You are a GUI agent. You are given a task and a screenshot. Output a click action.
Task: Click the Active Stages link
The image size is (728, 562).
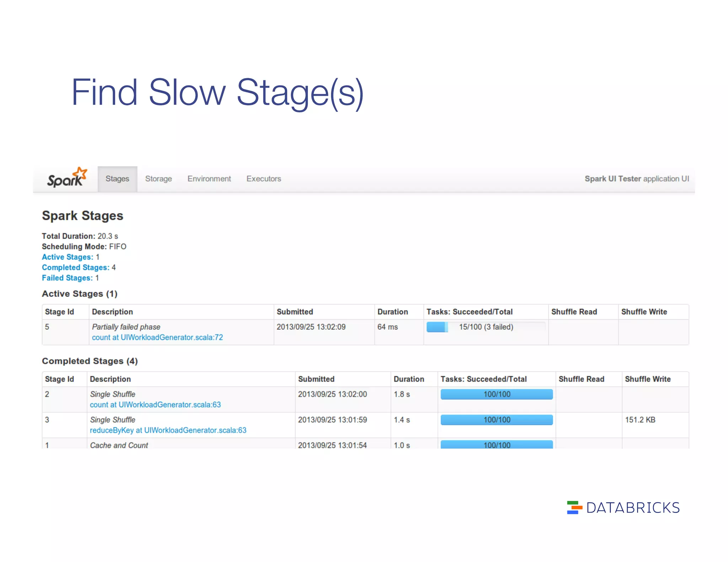pos(68,257)
